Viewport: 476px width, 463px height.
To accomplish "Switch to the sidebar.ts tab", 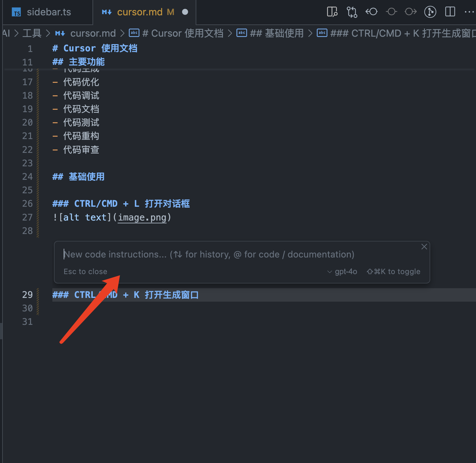I will [x=49, y=12].
